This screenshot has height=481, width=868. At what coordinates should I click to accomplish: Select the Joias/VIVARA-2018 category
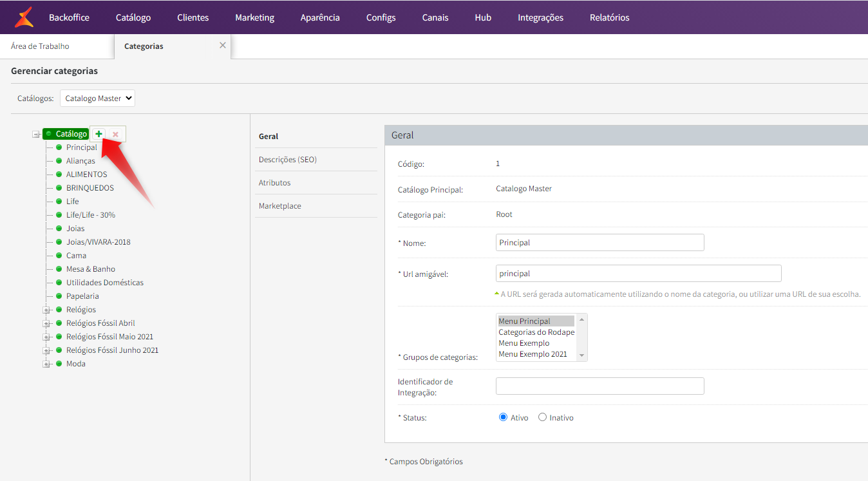click(x=99, y=242)
